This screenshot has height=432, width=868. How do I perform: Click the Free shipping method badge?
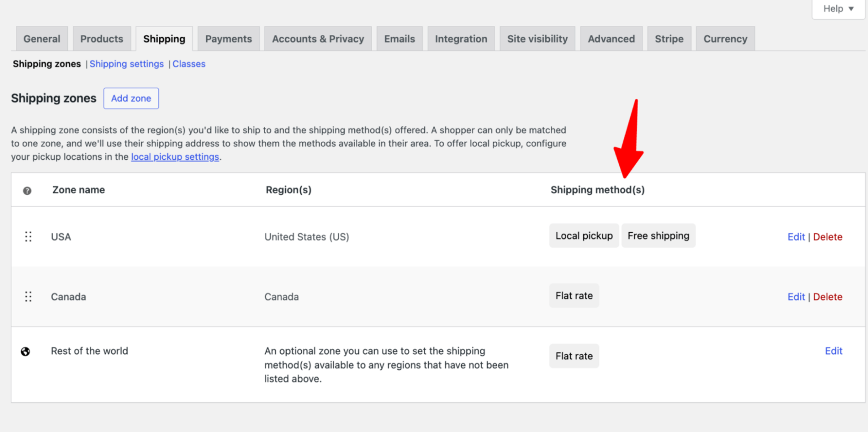(658, 235)
